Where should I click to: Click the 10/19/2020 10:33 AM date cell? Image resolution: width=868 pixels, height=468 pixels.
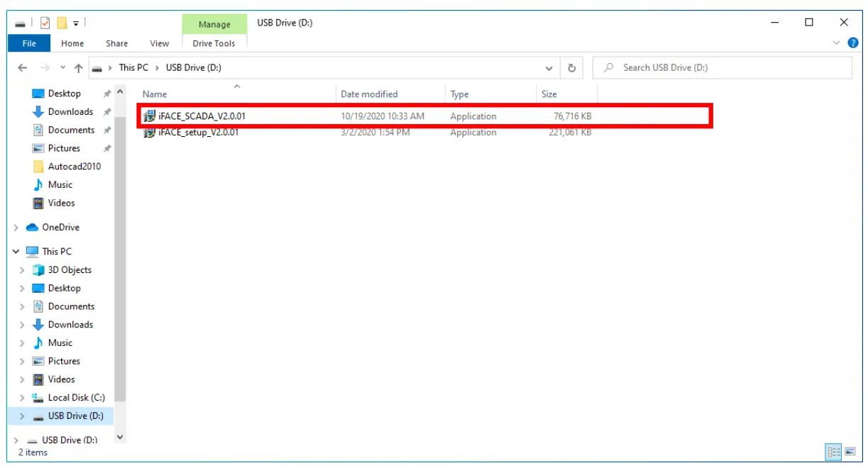tap(383, 116)
